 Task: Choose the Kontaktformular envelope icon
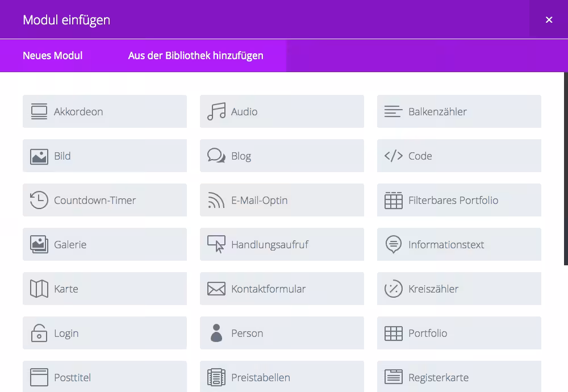(216, 289)
